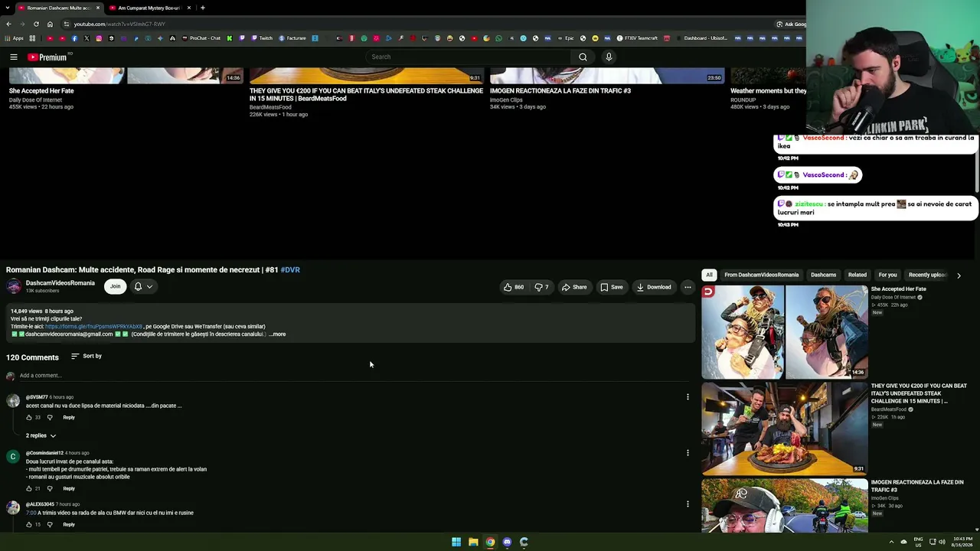Open the Windows Start menu
This screenshot has width=980, height=551.
click(x=456, y=542)
